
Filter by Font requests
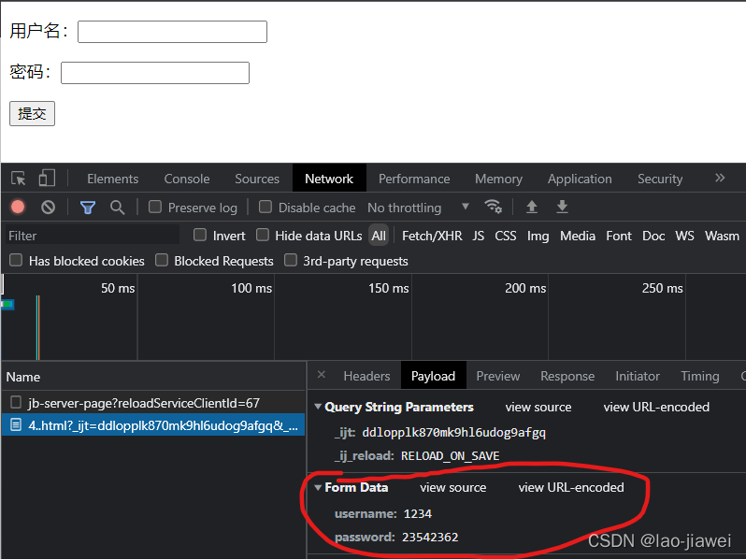pyautogui.click(x=619, y=236)
